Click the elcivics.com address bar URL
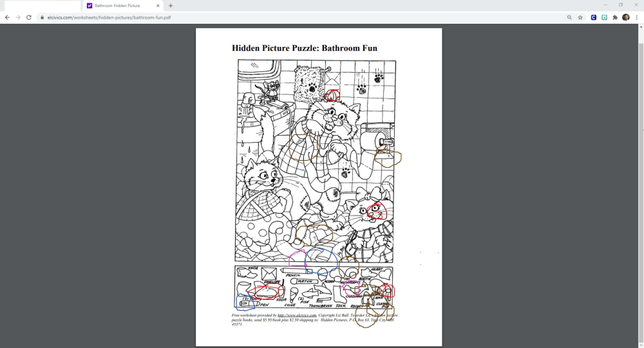This screenshot has height=348, width=644. pos(109,17)
